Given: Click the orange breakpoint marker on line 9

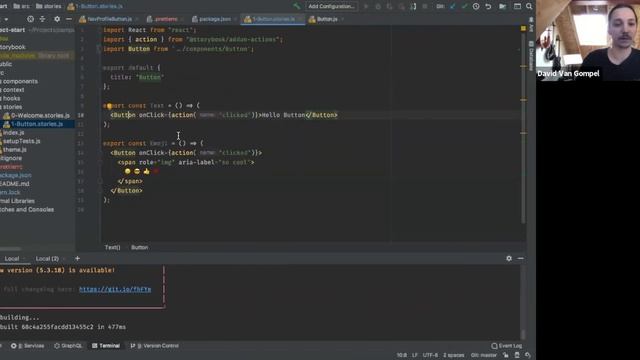Looking at the screenshot, I should pyautogui.click(x=109, y=106).
